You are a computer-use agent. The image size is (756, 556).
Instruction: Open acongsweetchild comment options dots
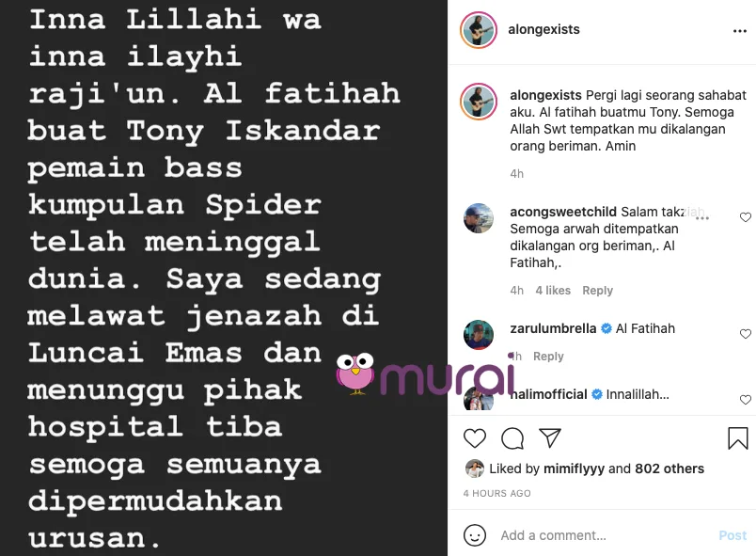[702, 218]
